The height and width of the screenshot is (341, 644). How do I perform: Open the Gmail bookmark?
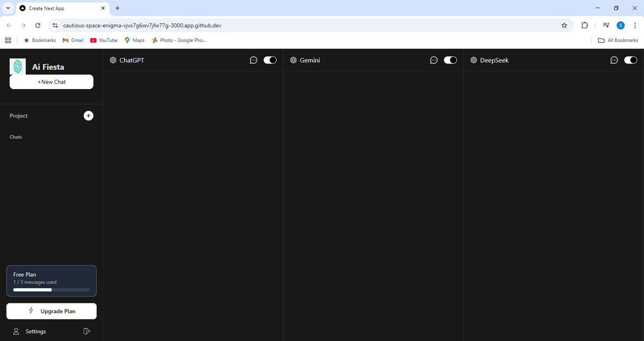point(73,40)
